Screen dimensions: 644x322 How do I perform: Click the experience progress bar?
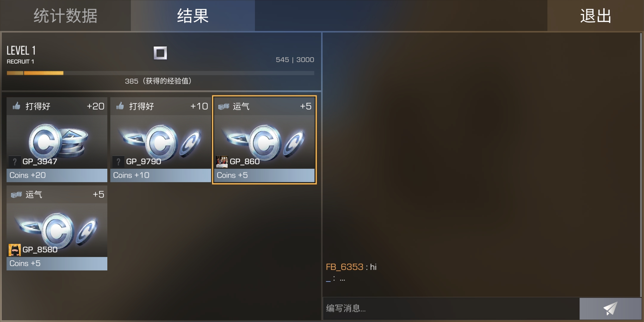(160, 73)
